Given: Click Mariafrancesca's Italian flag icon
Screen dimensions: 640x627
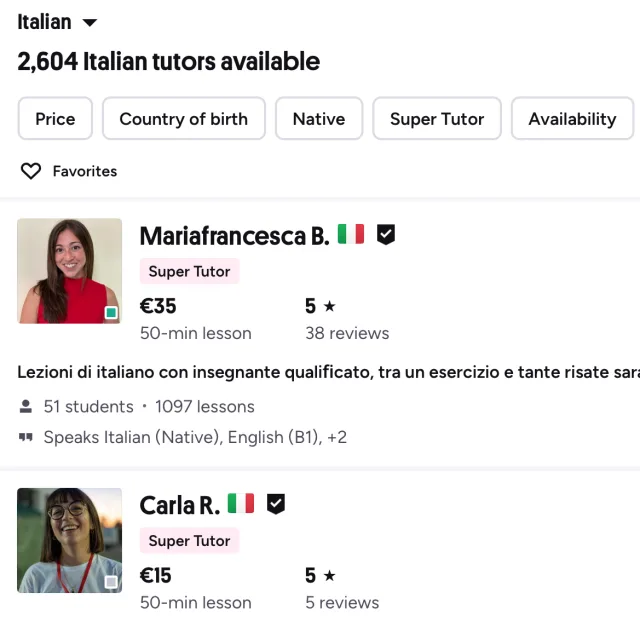Looking at the screenshot, I should 351,235.
